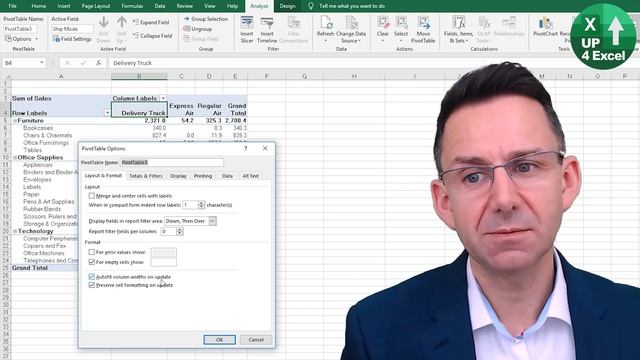Uncheck Autofit column widths on update

tap(92, 277)
